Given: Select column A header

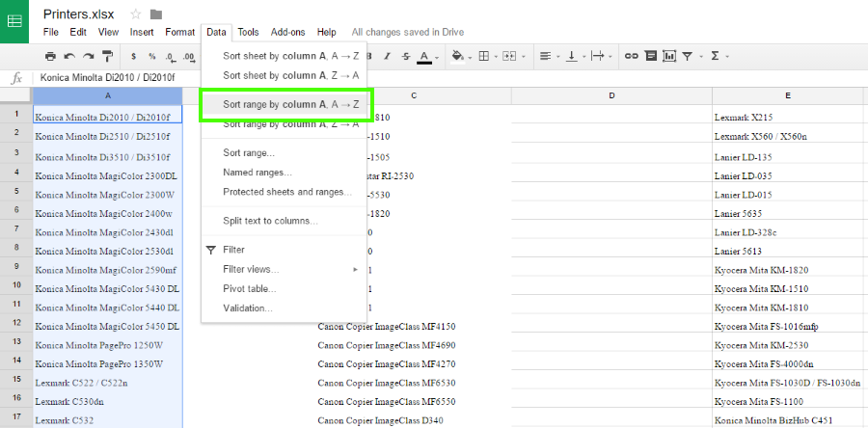Looking at the screenshot, I should (x=108, y=95).
